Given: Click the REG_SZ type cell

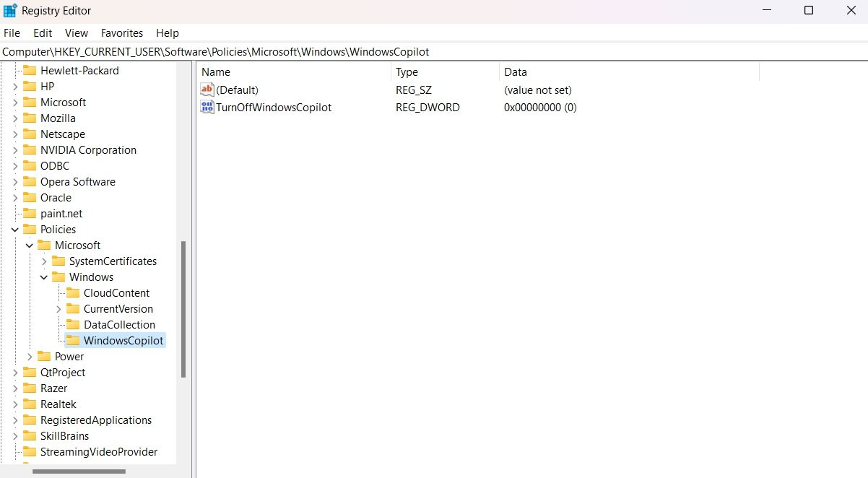Looking at the screenshot, I should 412,90.
